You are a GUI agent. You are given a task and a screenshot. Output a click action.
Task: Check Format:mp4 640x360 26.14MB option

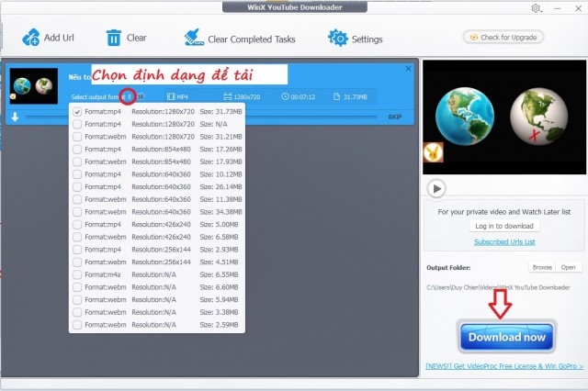77,187
